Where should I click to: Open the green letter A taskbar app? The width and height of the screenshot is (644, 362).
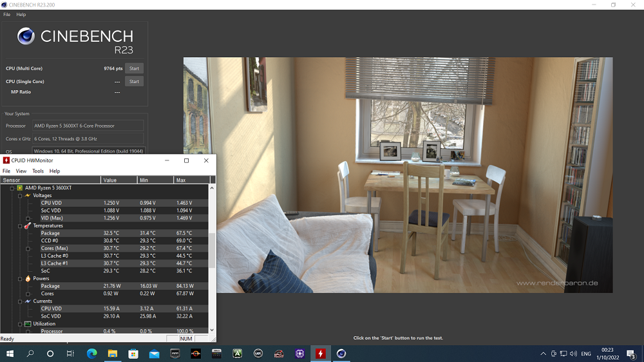238,354
